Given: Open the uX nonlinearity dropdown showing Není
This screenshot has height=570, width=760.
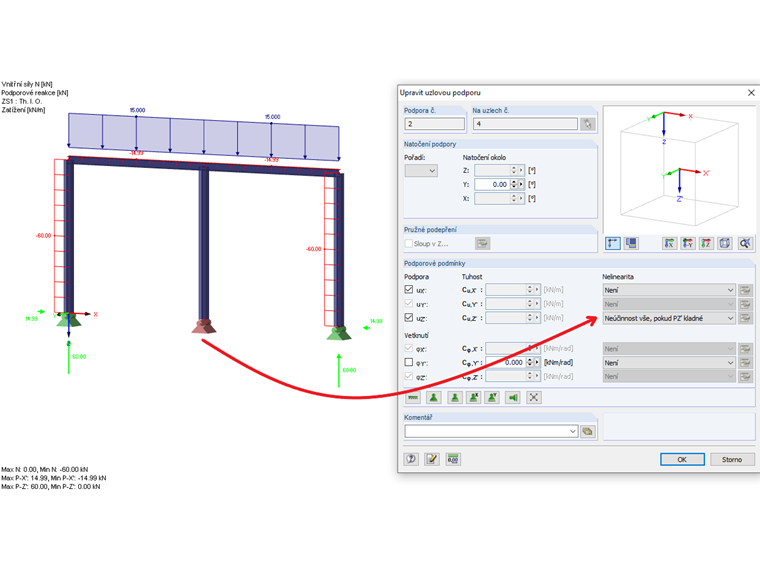Looking at the screenshot, I should [x=669, y=290].
